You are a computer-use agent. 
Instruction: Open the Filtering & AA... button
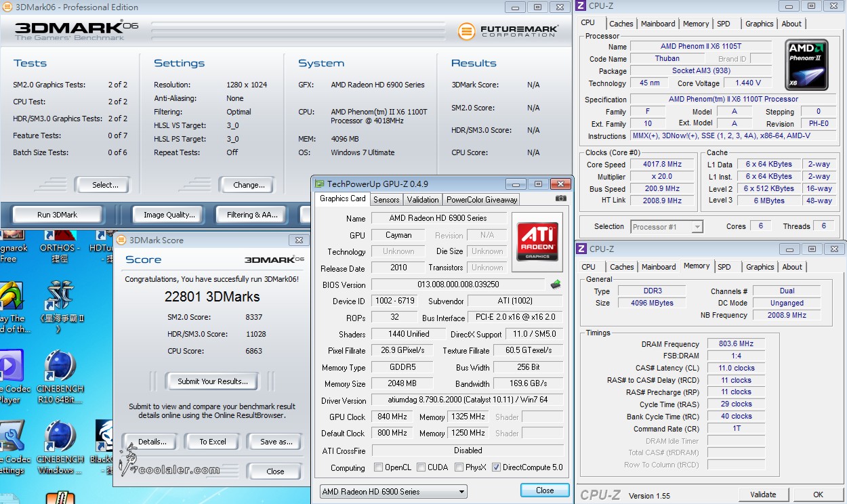click(x=253, y=215)
